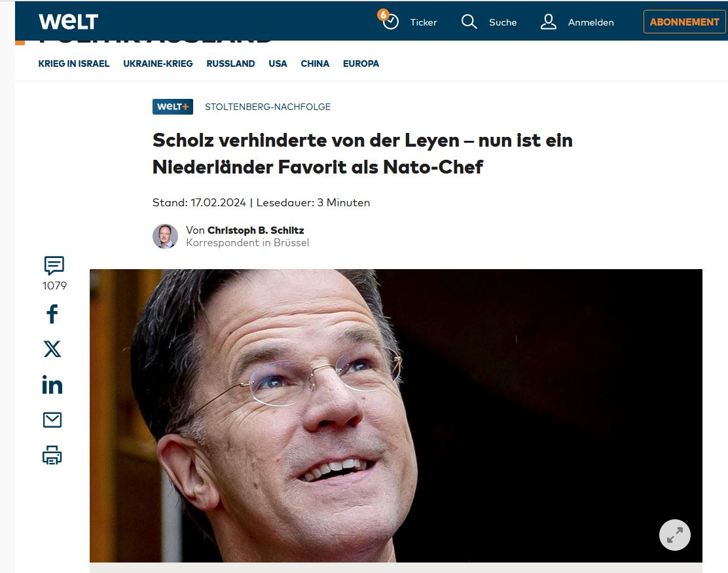
Task: Open Ukraine-Krieg navigation item
Action: coord(158,64)
